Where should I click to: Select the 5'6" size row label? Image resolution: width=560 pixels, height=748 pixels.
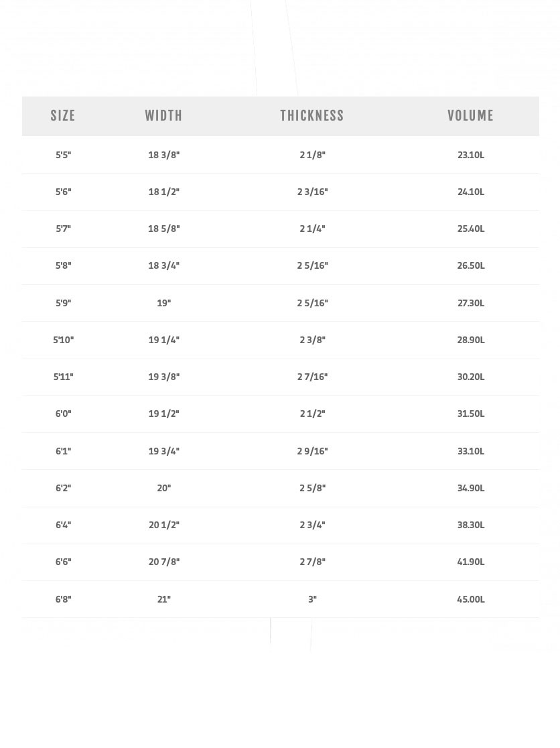tap(63, 192)
